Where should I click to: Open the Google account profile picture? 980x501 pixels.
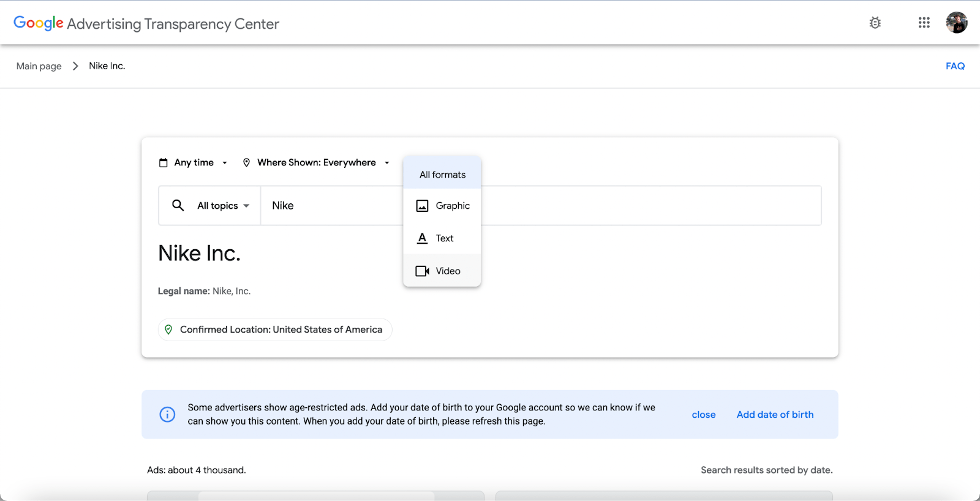[956, 23]
